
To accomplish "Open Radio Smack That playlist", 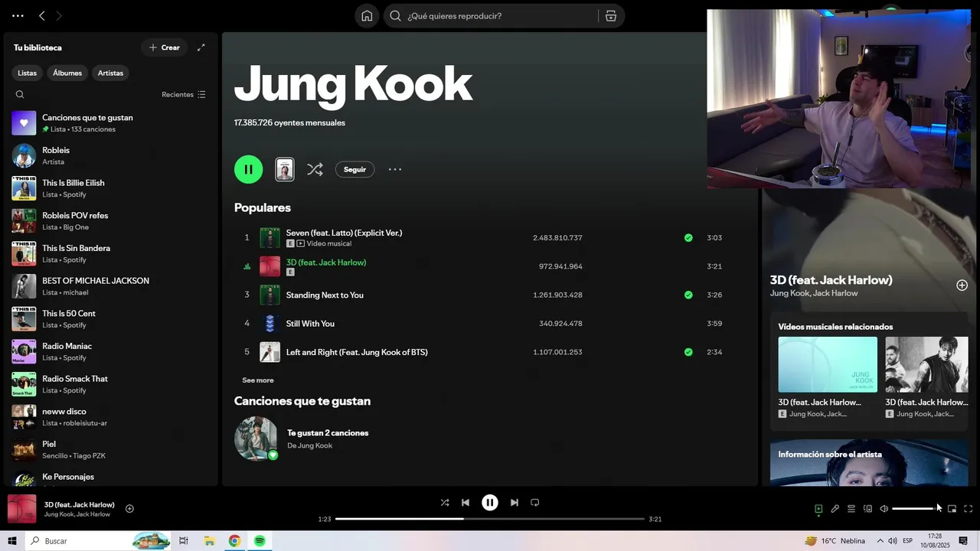I will (110, 384).
